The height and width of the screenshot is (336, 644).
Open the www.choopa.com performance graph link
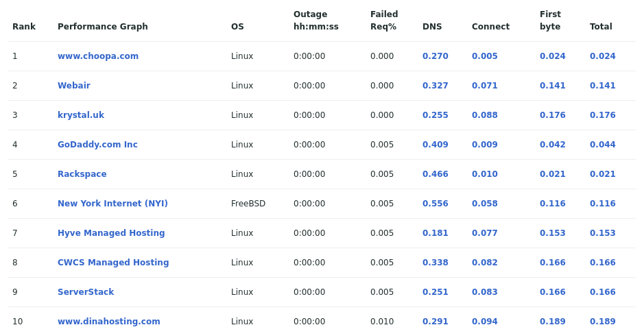click(98, 56)
